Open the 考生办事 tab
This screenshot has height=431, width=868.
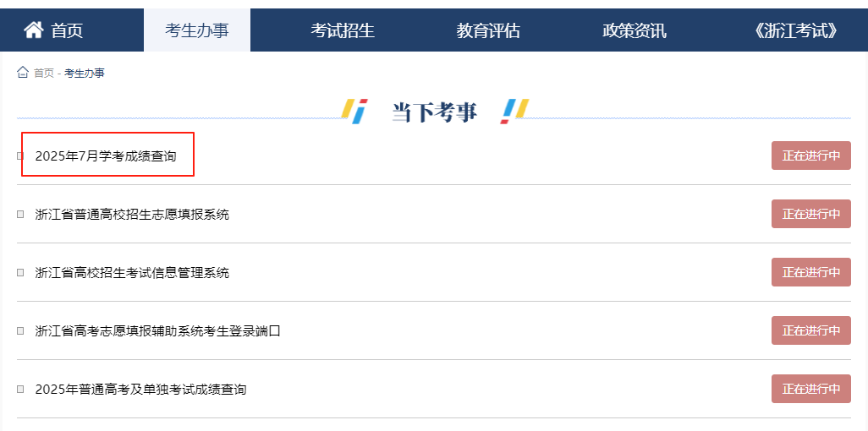[x=196, y=30]
